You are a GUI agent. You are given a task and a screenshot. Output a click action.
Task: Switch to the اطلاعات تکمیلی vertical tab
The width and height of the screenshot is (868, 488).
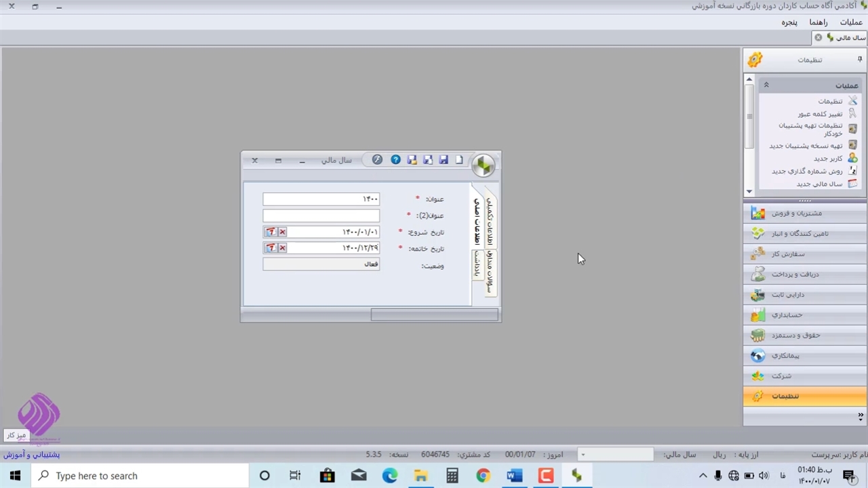pos(490,222)
